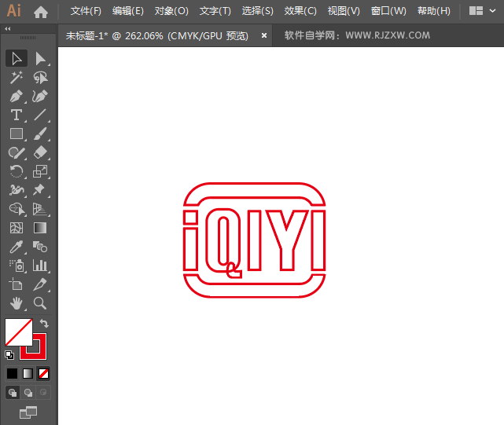Enable Draw Behind mode

(28, 393)
